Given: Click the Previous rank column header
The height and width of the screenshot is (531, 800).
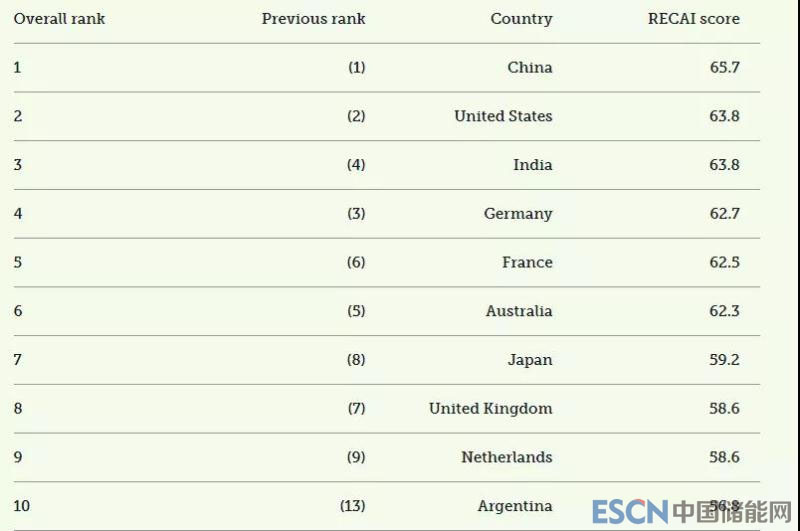Looking at the screenshot, I should point(313,19).
